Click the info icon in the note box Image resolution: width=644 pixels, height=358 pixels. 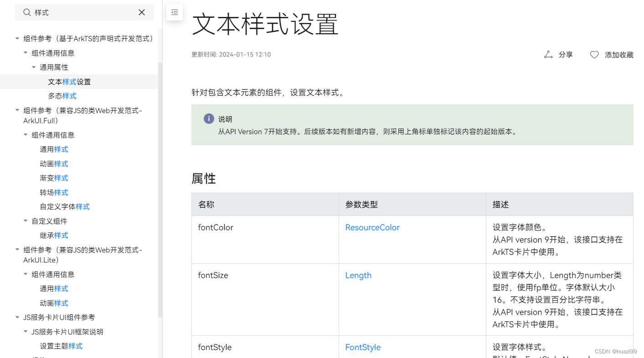(x=209, y=119)
